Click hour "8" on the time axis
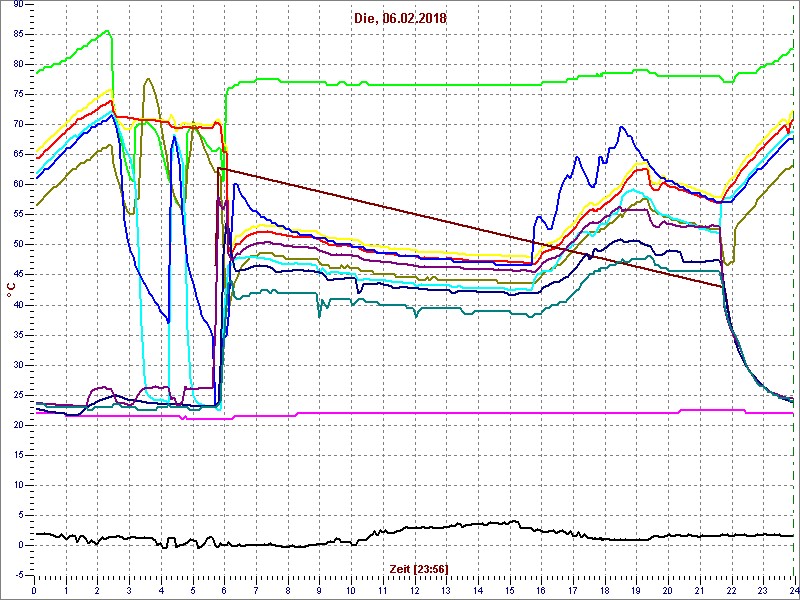The width and height of the screenshot is (800, 600). (x=287, y=588)
